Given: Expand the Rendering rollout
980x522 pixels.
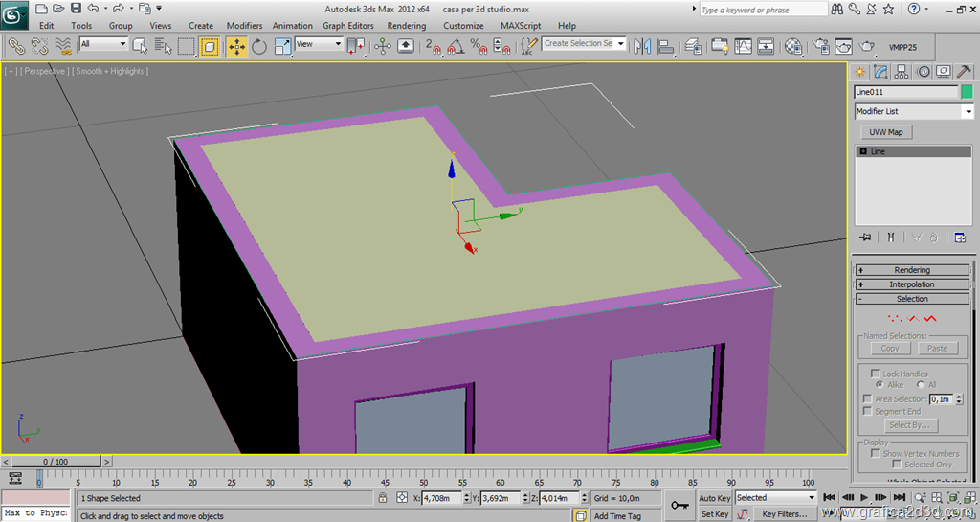Looking at the screenshot, I should 912,270.
